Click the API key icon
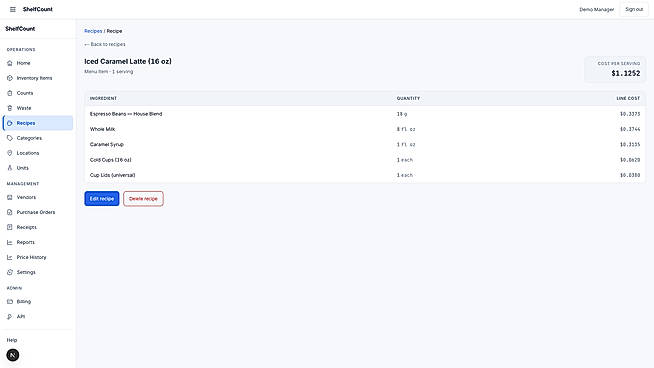Screen dimensions: 654x368 coord(10,317)
